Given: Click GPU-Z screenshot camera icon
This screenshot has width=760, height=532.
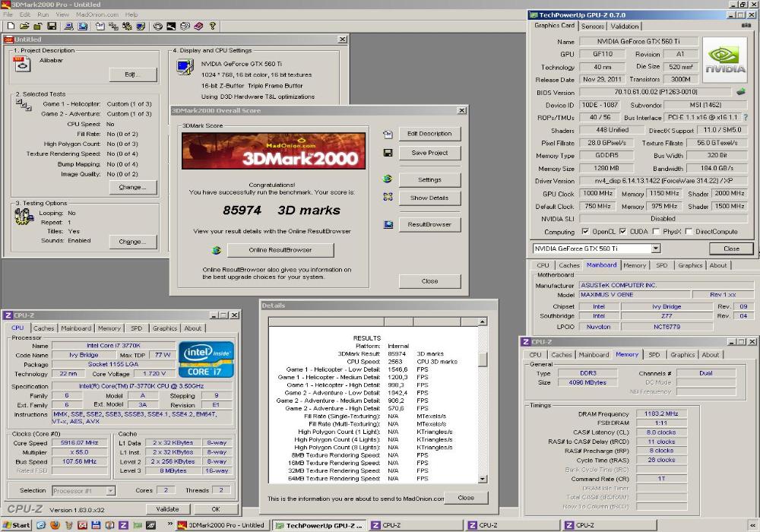Looking at the screenshot, I should click(746, 26).
